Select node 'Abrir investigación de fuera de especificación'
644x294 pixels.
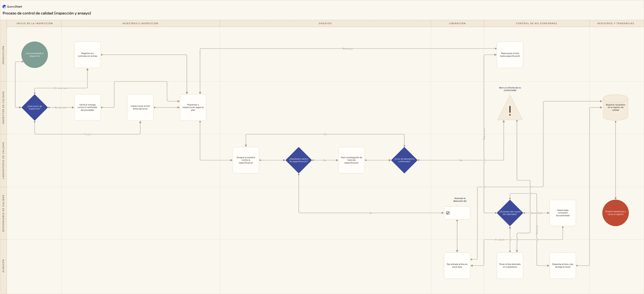pyautogui.click(x=351, y=160)
